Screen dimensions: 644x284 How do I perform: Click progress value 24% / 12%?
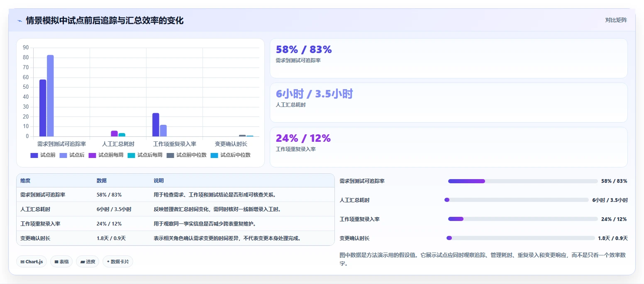[614, 219]
